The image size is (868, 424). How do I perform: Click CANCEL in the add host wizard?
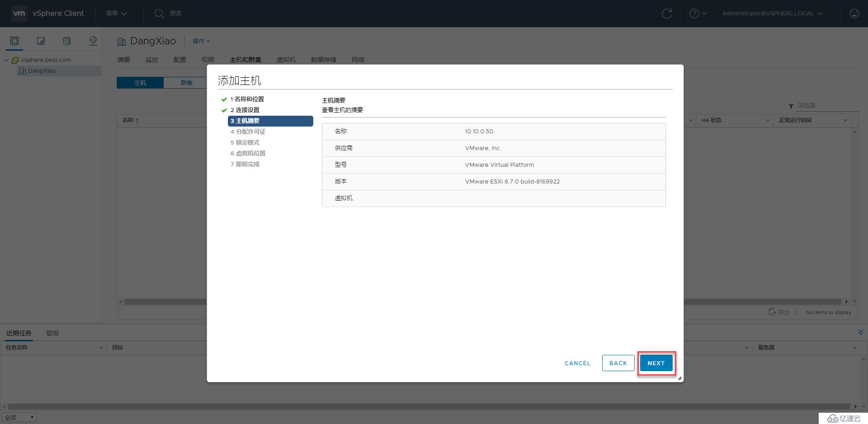(577, 363)
